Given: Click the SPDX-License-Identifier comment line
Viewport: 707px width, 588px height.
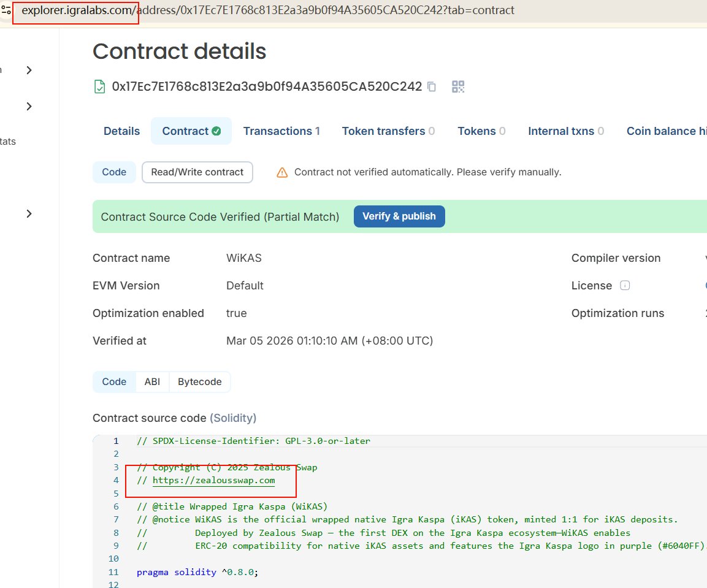Looking at the screenshot, I should click(253, 441).
